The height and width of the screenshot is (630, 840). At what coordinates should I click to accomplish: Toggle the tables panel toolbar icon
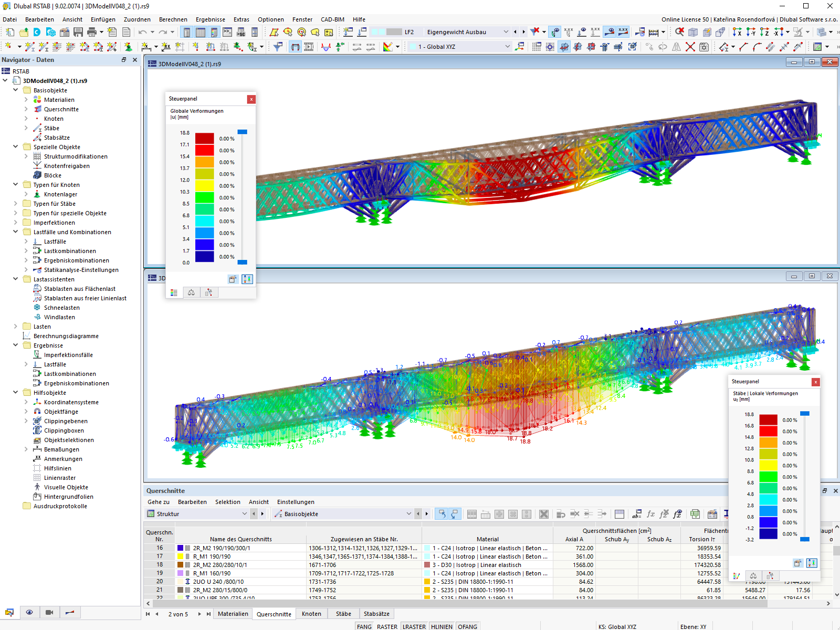pos(201,32)
